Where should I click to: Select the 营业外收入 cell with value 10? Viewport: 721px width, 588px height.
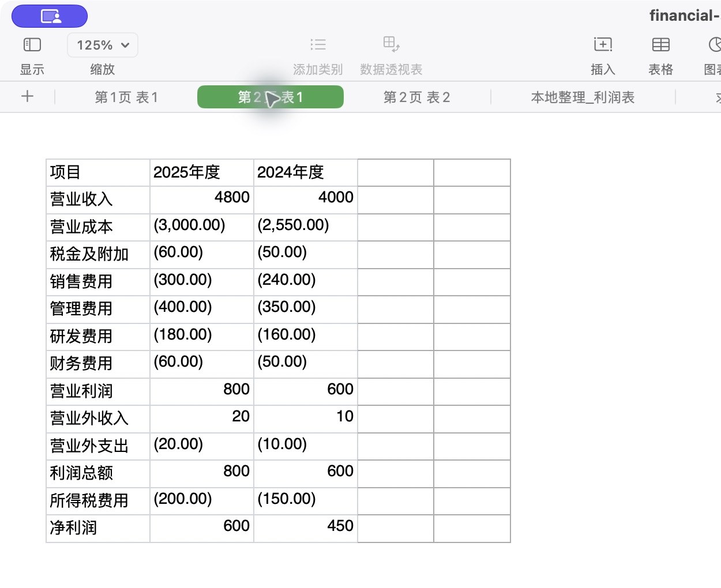[x=306, y=419]
